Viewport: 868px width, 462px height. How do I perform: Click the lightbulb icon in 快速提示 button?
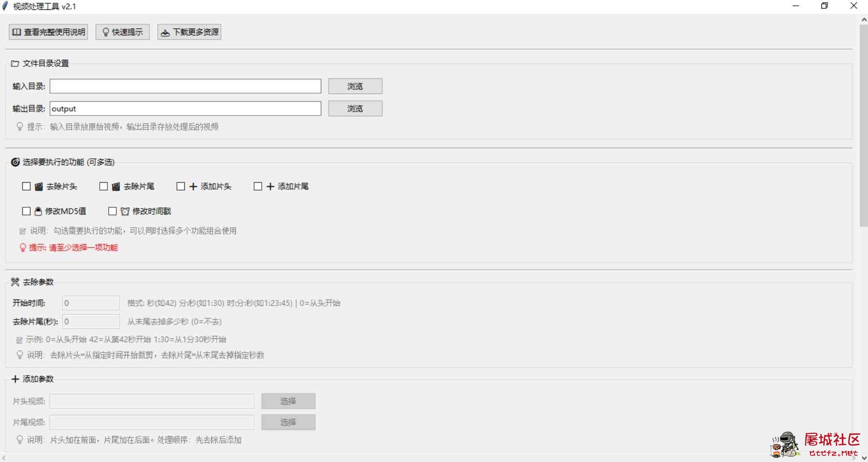106,32
